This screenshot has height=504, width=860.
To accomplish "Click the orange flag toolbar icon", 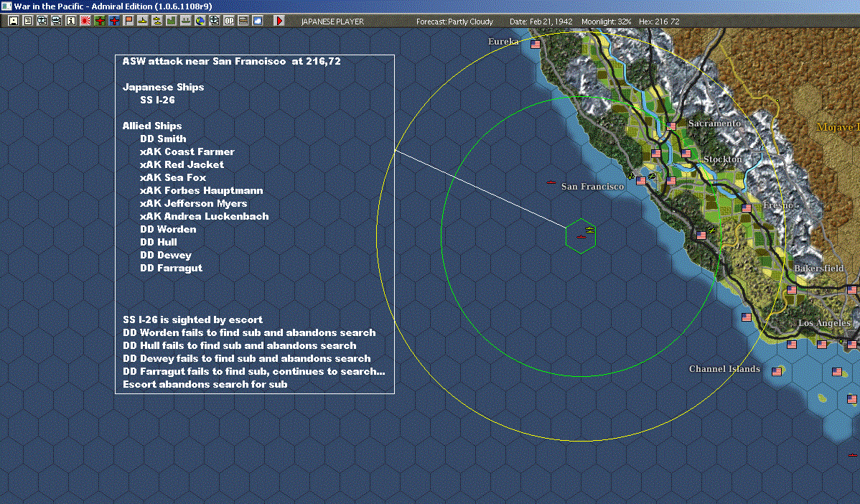I will coord(128,21).
